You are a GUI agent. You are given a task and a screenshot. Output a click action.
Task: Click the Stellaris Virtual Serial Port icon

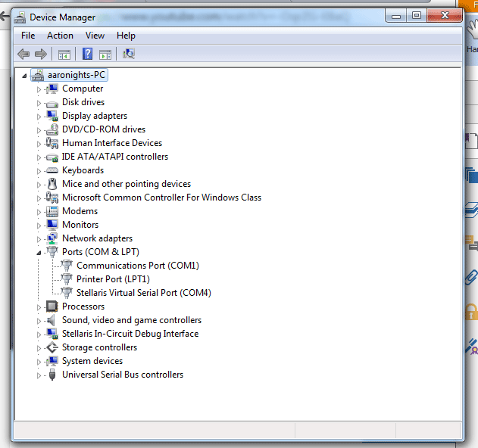point(67,293)
